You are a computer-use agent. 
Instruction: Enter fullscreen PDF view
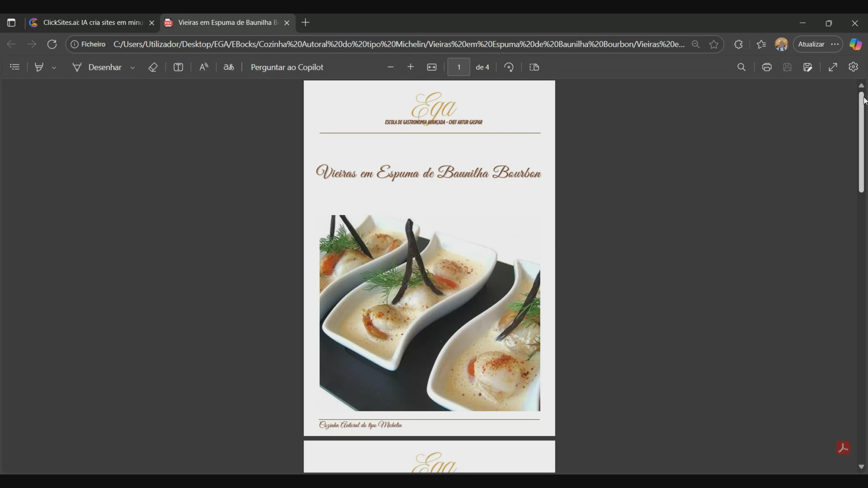pyautogui.click(x=832, y=67)
